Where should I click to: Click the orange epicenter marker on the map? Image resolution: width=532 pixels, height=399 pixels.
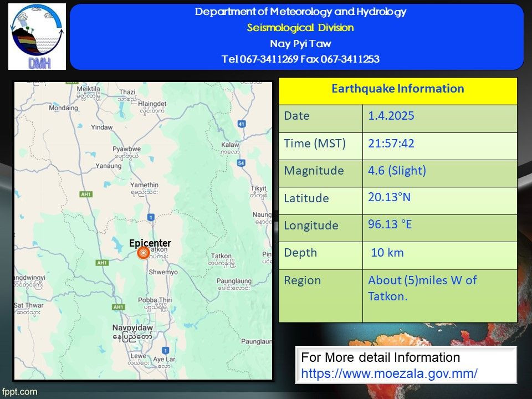tap(142, 253)
